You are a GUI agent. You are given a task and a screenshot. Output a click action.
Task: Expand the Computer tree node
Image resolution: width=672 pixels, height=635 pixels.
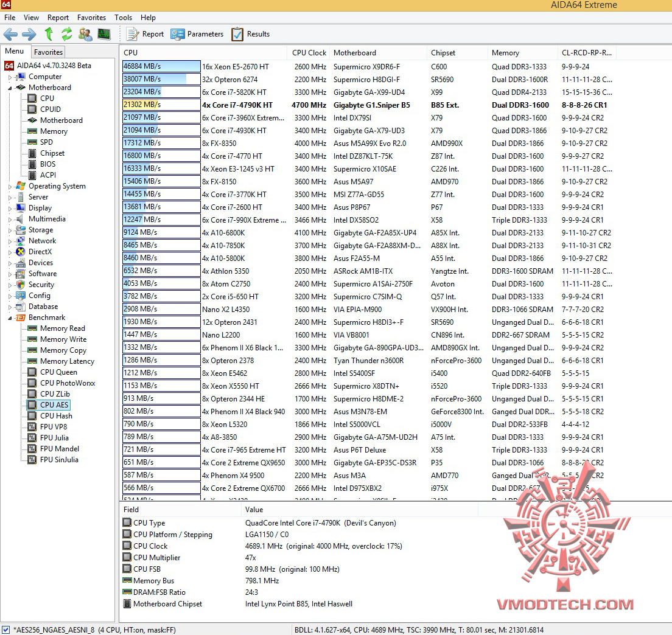tap(10, 77)
